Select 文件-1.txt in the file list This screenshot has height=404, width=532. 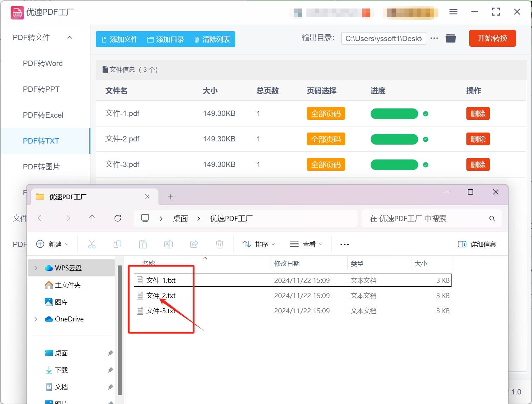pos(293,280)
